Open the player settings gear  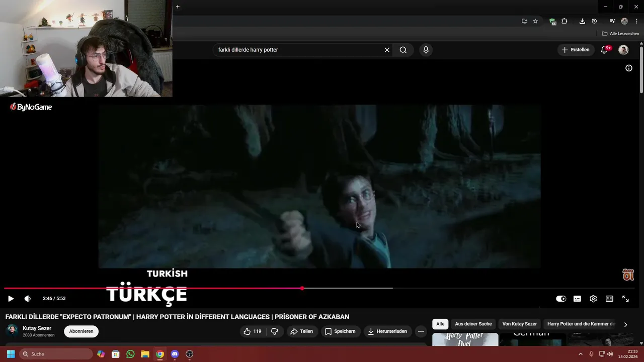click(593, 299)
